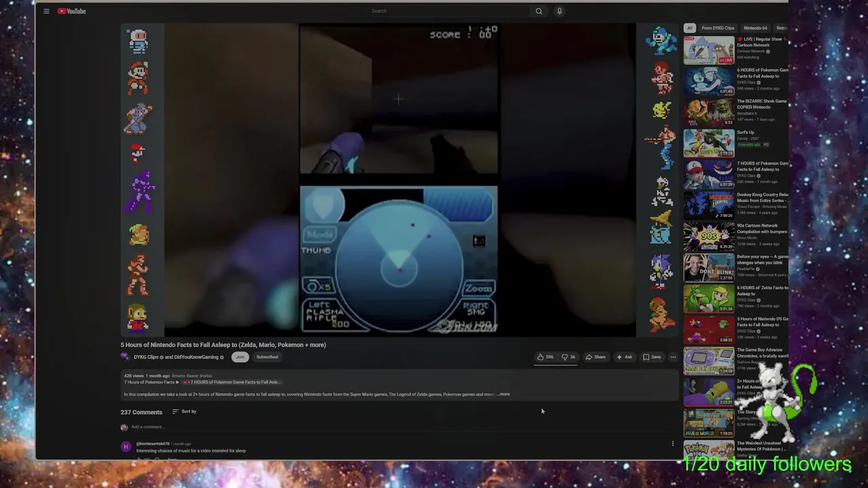The height and width of the screenshot is (488, 868).
Task: Click 'Donkey Kong Country Relaxing Music' title text
Action: pos(762,198)
